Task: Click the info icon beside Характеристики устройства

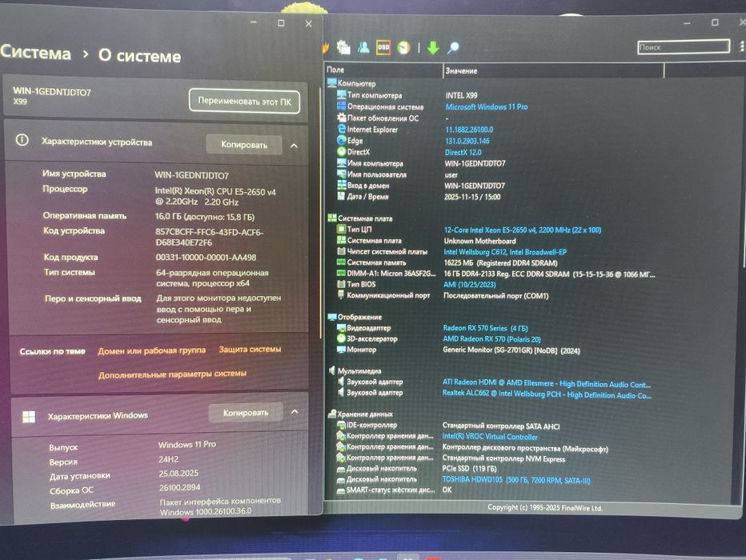Action: (22, 140)
